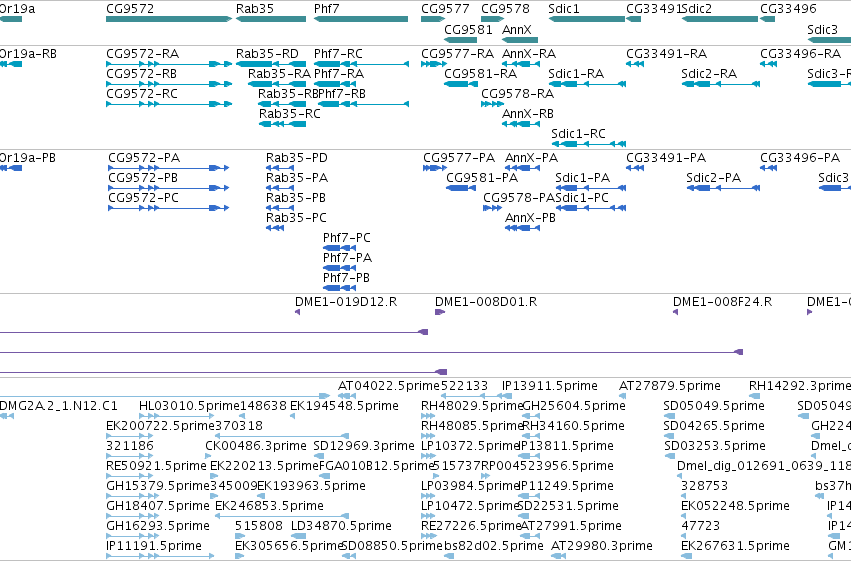The height and width of the screenshot is (561, 851).
Task: Click transcript Rab35-RD
Action: 267,54
